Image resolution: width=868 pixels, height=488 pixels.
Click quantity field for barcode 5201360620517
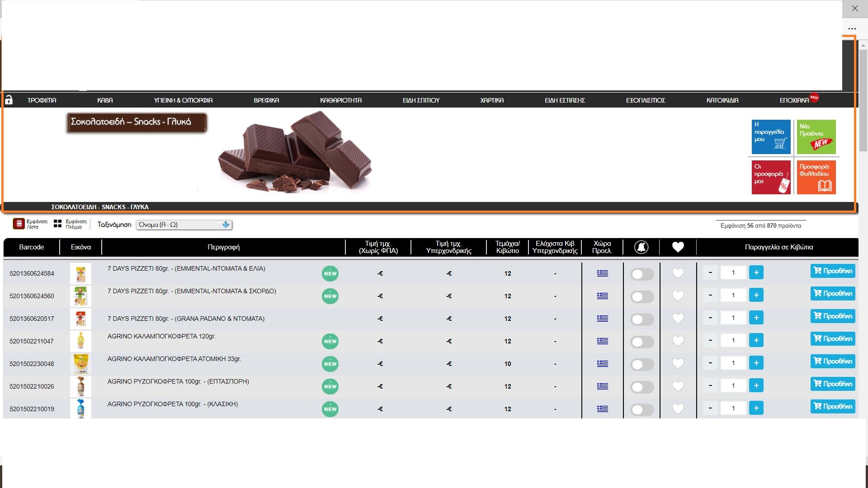point(733,318)
